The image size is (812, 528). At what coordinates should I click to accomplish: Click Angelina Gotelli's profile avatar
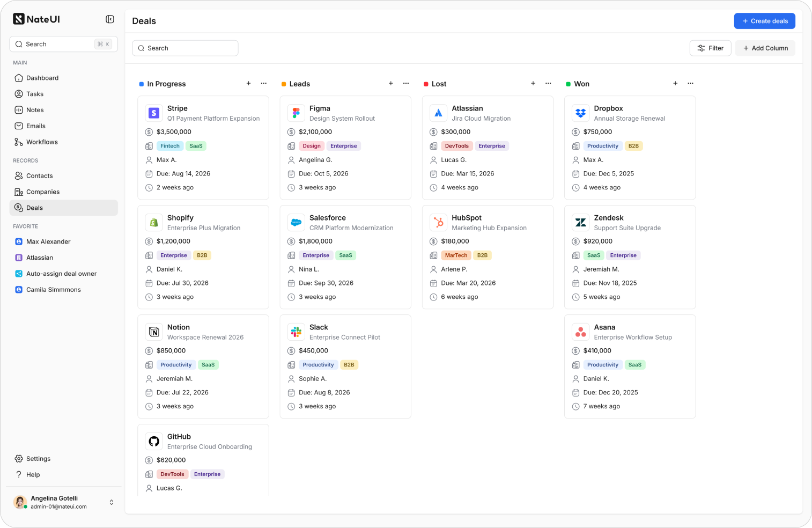pos(20,502)
